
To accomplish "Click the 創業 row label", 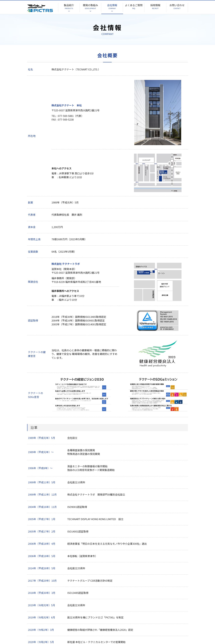I will coord(30,202).
